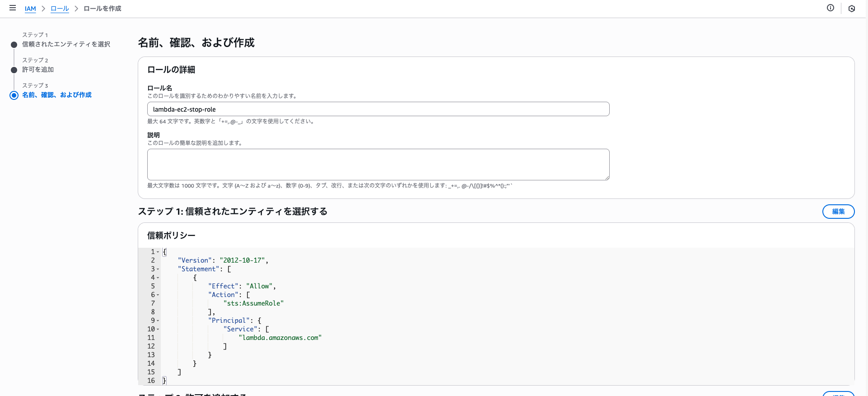Collapse code fold arrow on line 1
The width and height of the screenshot is (868, 396).
point(158,252)
